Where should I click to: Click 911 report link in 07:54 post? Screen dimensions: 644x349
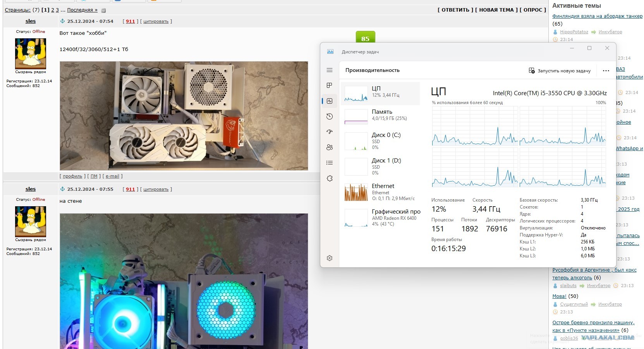pos(131,21)
